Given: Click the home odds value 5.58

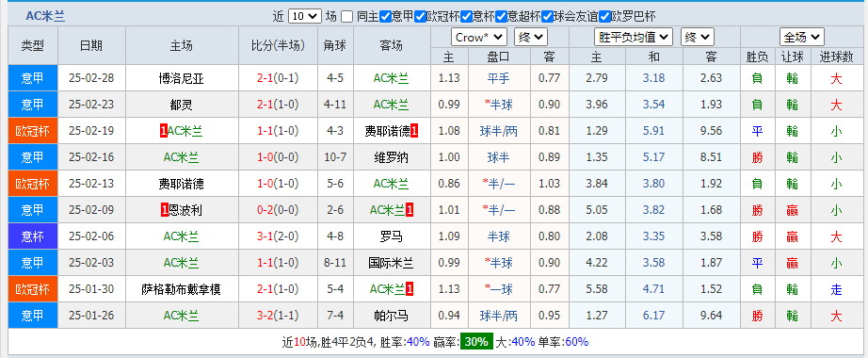Looking at the screenshot, I should point(596,289).
